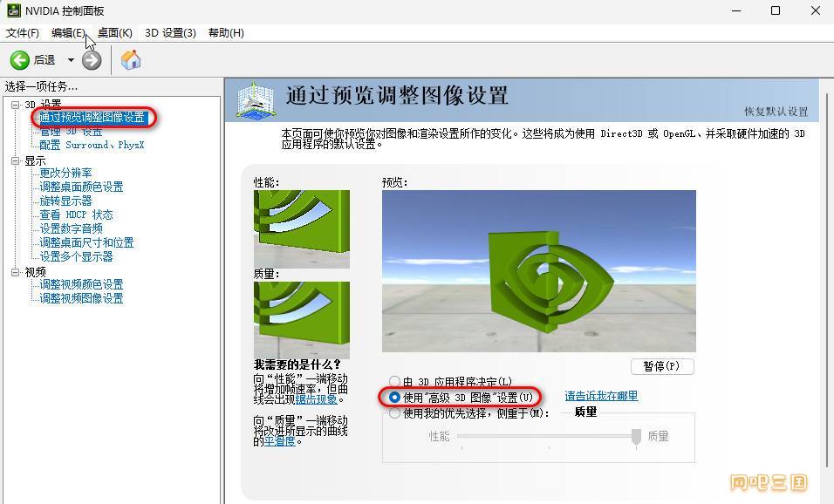Click the 请告诉我在哪里 link
The width and height of the screenshot is (834, 504).
pos(601,396)
